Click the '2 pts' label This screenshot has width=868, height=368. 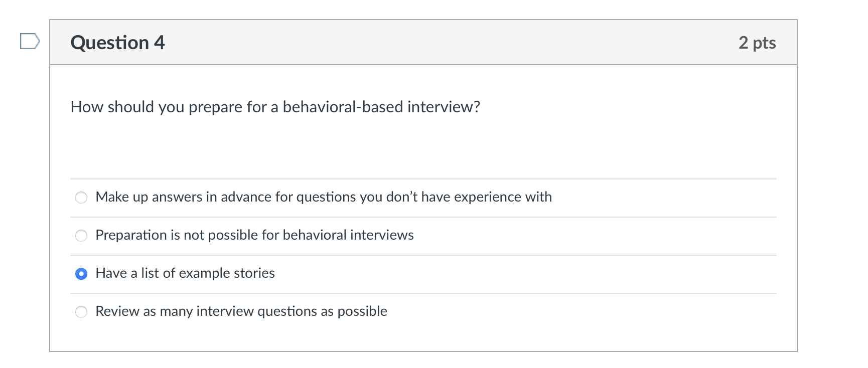point(758,43)
